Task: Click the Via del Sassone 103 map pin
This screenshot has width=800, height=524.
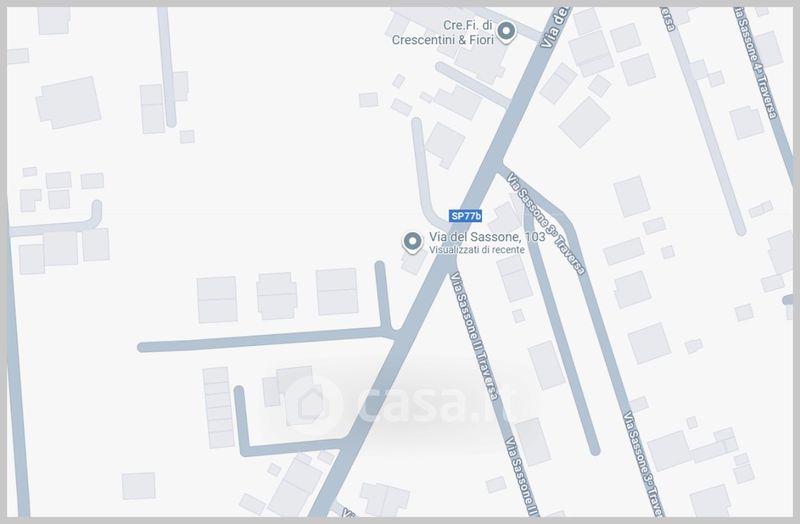Action: pyautogui.click(x=412, y=242)
